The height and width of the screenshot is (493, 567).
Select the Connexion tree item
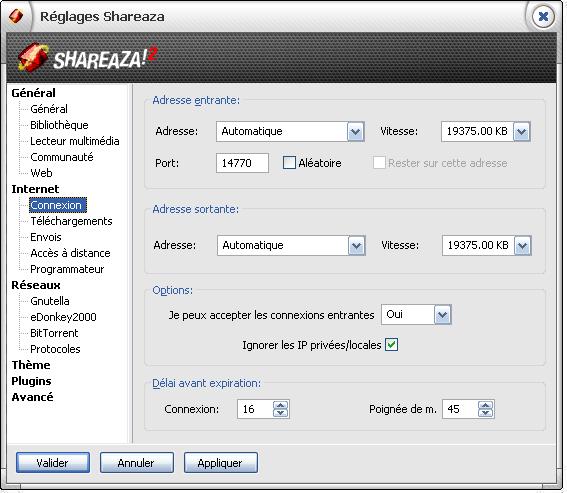coord(58,205)
